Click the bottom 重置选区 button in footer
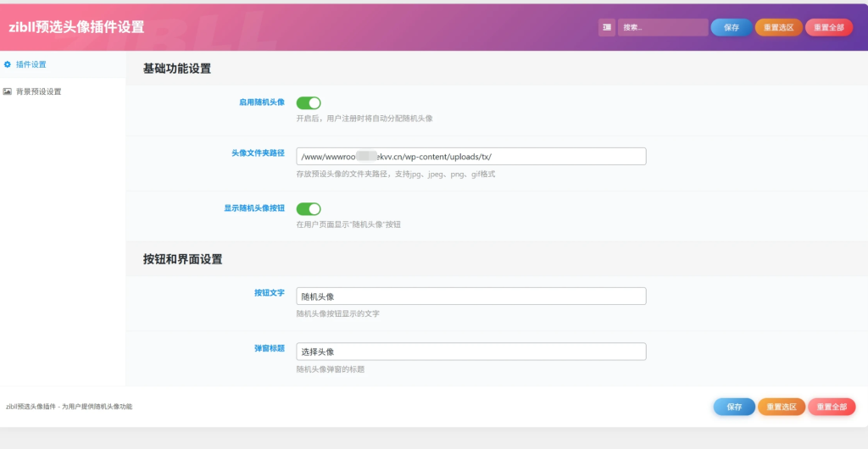Image resolution: width=868 pixels, height=449 pixels. click(781, 407)
